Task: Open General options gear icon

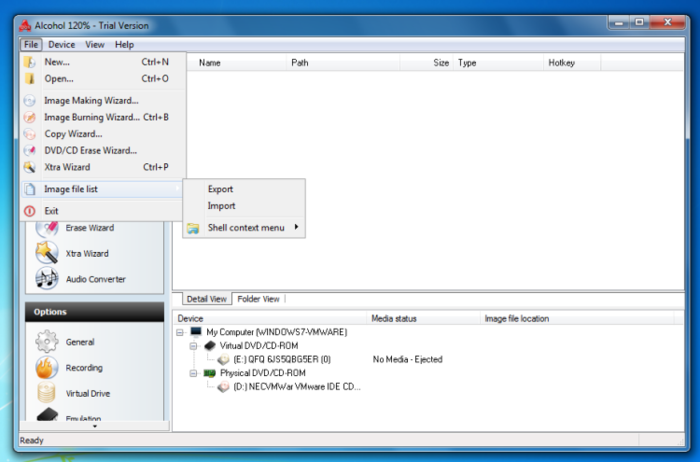Action: pos(47,341)
